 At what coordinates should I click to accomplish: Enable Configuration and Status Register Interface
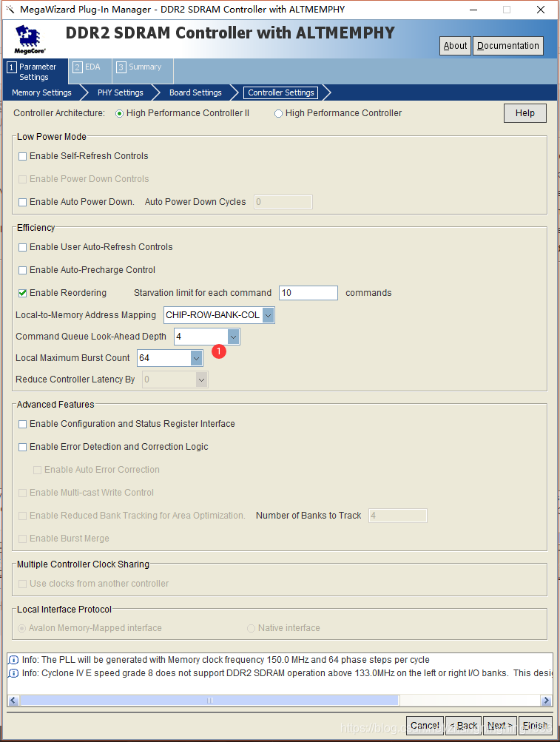click(22, 424)
